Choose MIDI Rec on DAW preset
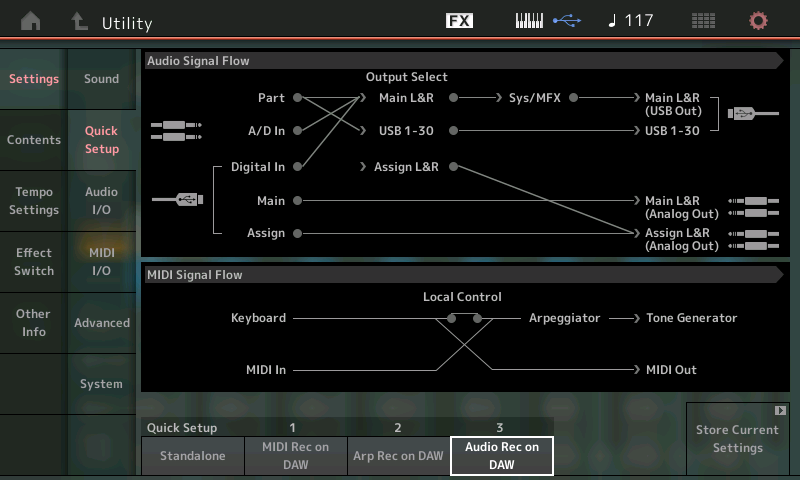The height and width of the screenshot is (480, 800). point(295,456)
